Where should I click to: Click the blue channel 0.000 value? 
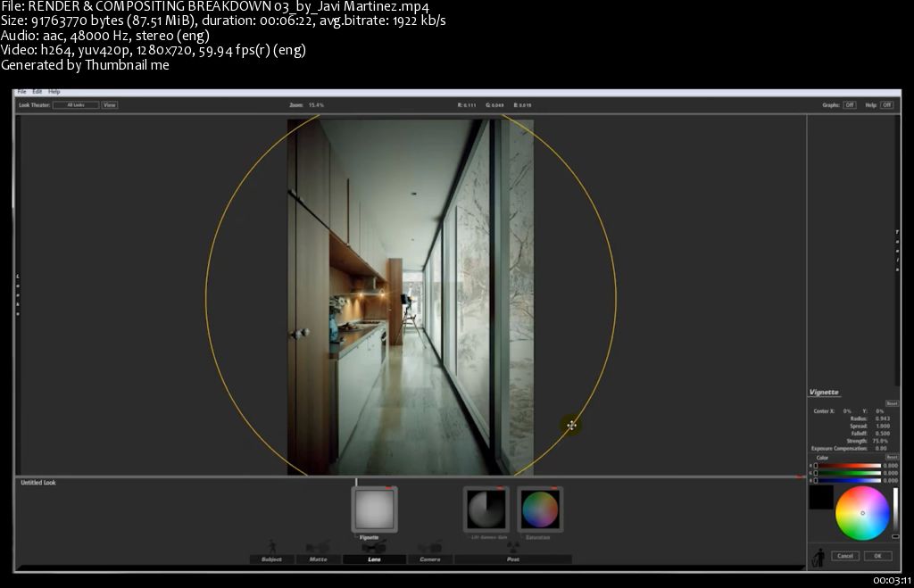pos(891,480)
